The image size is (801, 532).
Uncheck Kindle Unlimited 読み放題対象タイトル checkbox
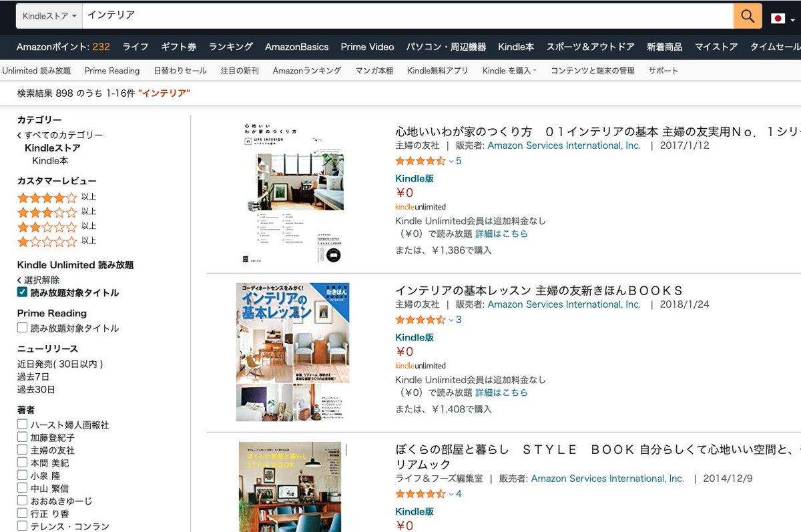[22, 292]
